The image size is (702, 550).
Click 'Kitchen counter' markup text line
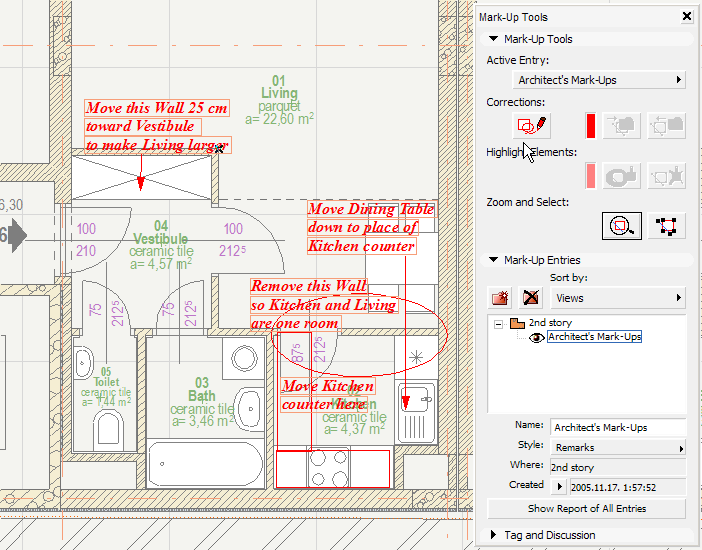pyautogui.click(x=361, y=246)
